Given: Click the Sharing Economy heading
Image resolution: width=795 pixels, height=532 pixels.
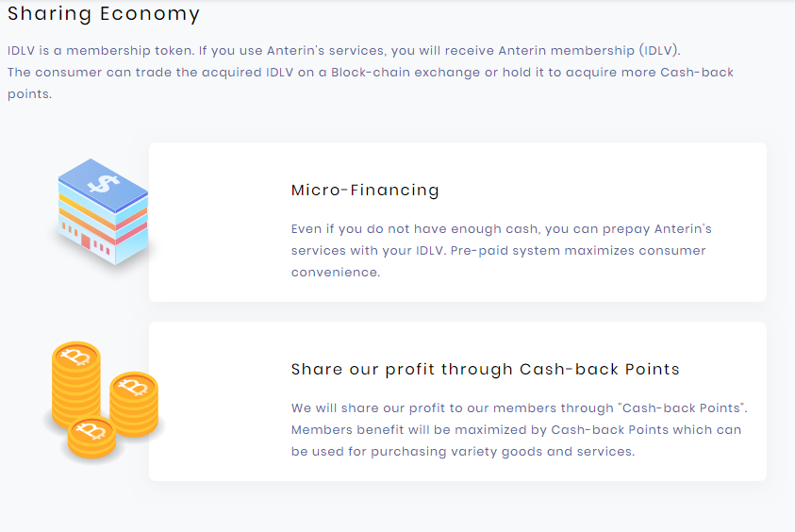Looking at the screenshot, I should coord(104,14).
